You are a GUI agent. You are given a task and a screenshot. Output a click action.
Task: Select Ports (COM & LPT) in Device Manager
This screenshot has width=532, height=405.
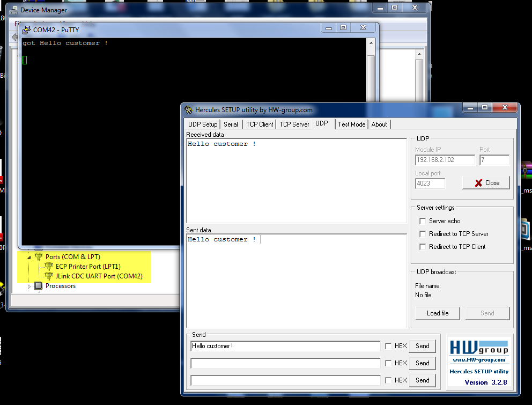click(72, 256)
